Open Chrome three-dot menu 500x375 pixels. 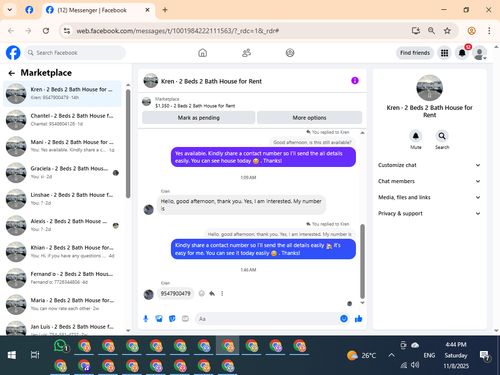click(x=489, y=31)
